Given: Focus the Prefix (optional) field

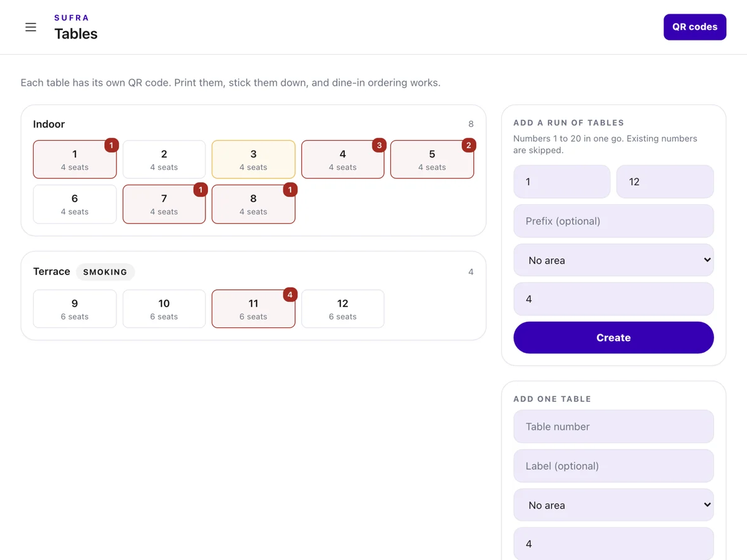Looking at the screenshot, I should tap(614, 221).
